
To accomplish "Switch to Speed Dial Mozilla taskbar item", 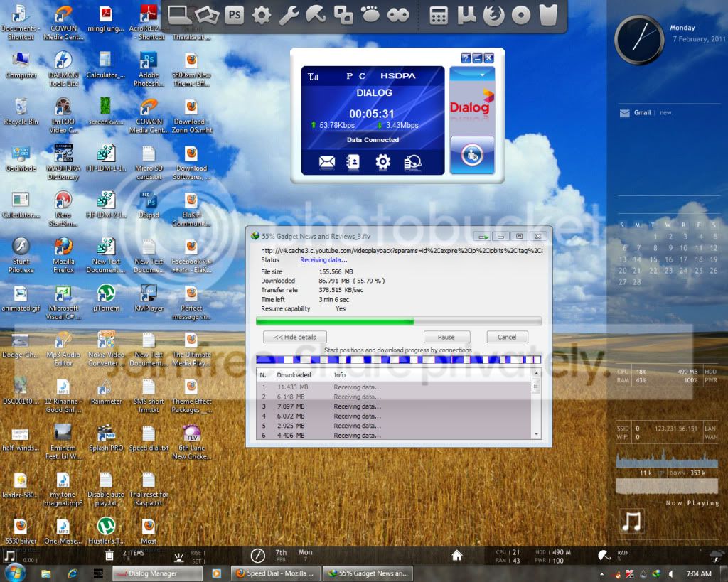I will (x=276, y=573).
